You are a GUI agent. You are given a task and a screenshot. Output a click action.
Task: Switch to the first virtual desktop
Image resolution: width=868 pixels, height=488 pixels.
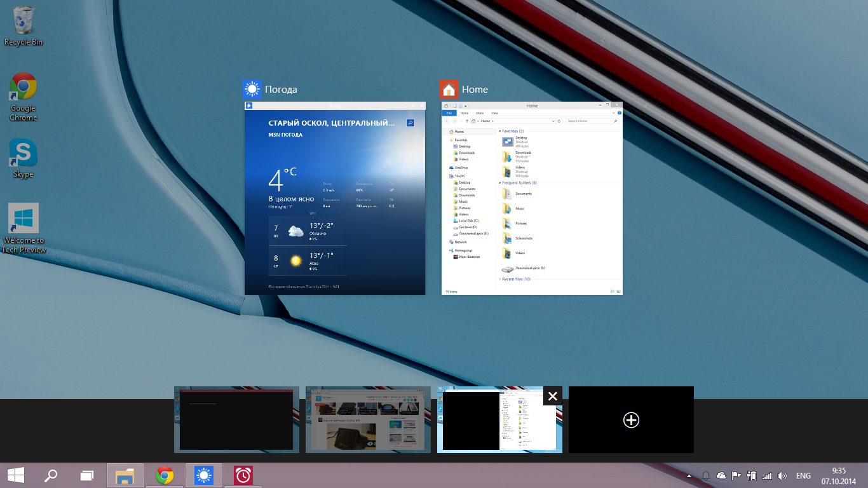click(236, 420)
